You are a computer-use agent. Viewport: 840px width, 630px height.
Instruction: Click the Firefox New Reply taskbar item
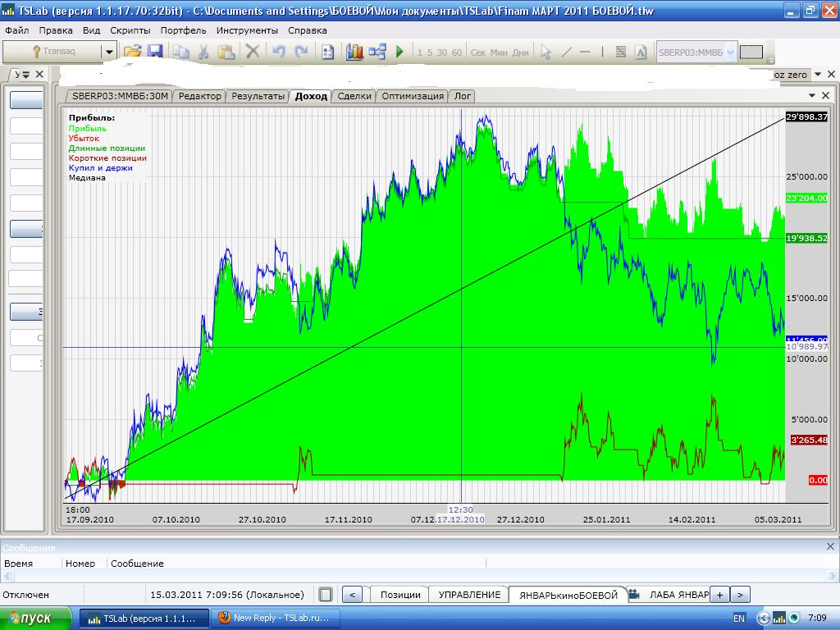click(x=274, y=619)
